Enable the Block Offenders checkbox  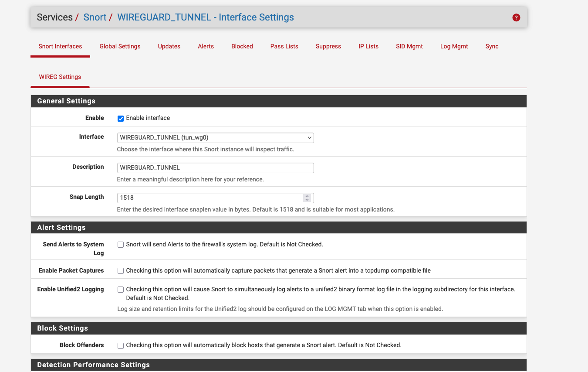(121, 345)
